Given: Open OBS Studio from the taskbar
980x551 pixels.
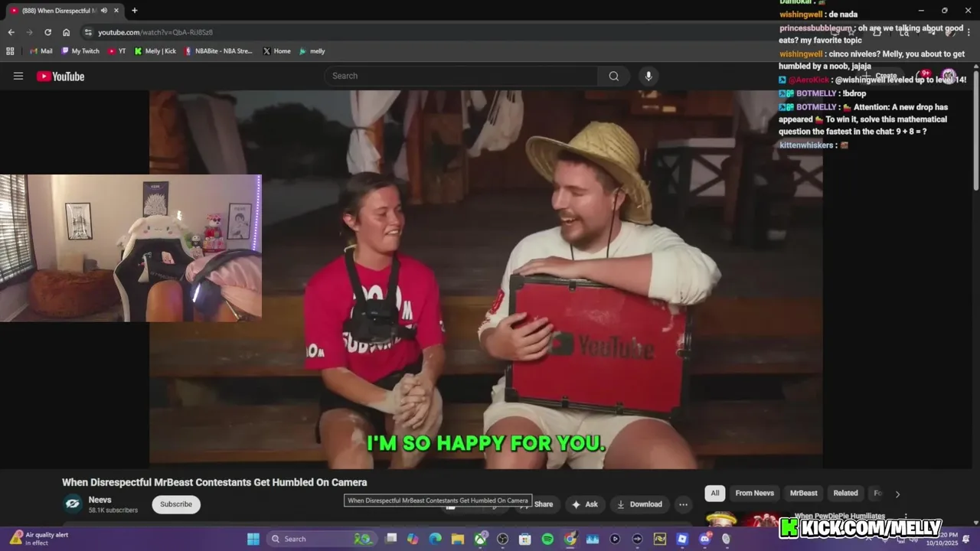Looking at the screenshot, I should tap(502, 539).
